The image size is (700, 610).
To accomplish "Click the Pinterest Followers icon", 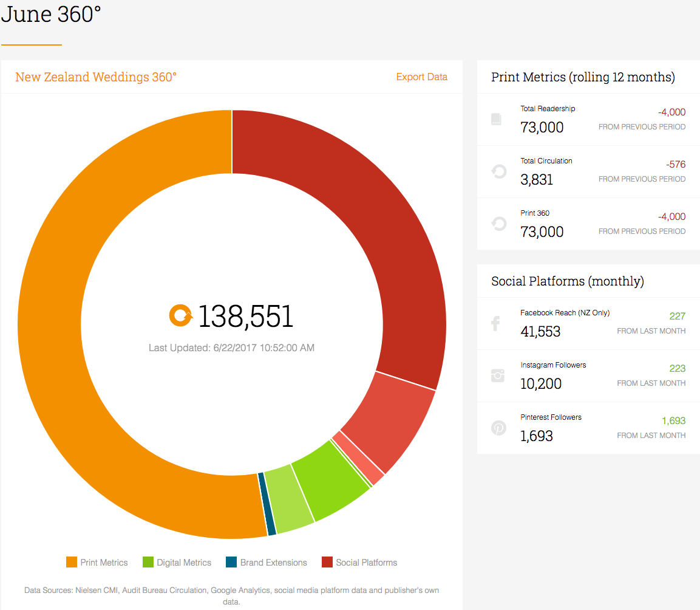I will coord(498,428).
